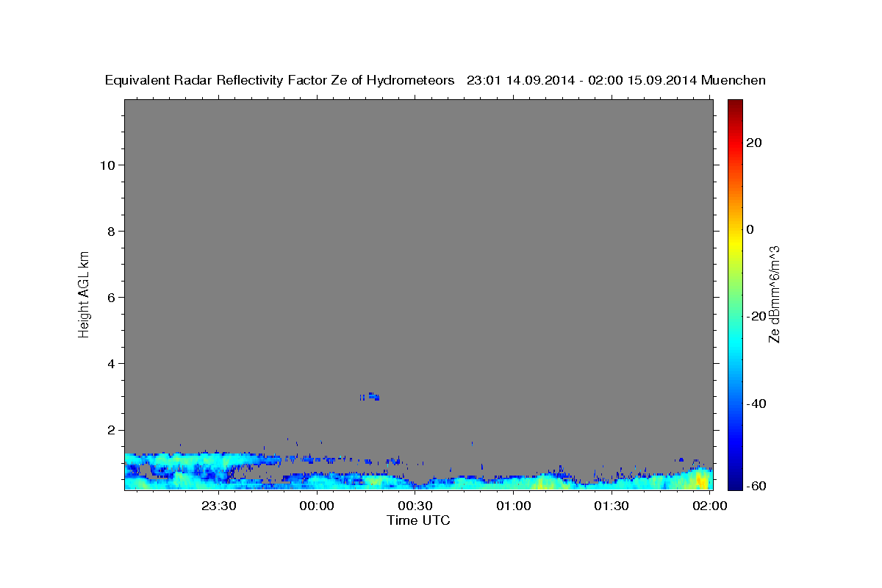The width and height of the screenshot is (882, 588).
Task: Click the 00:00 time tick label
Action: click(x=318, y=506)
